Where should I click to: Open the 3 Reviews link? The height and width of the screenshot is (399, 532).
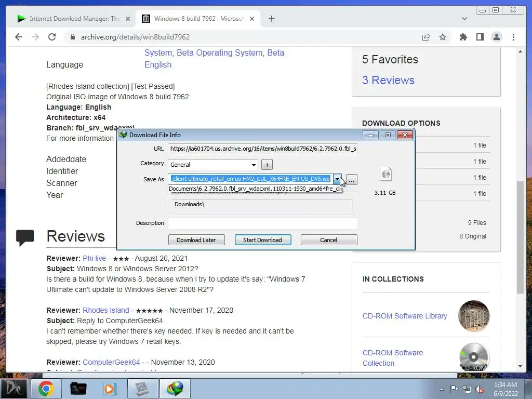coord(388,80)
